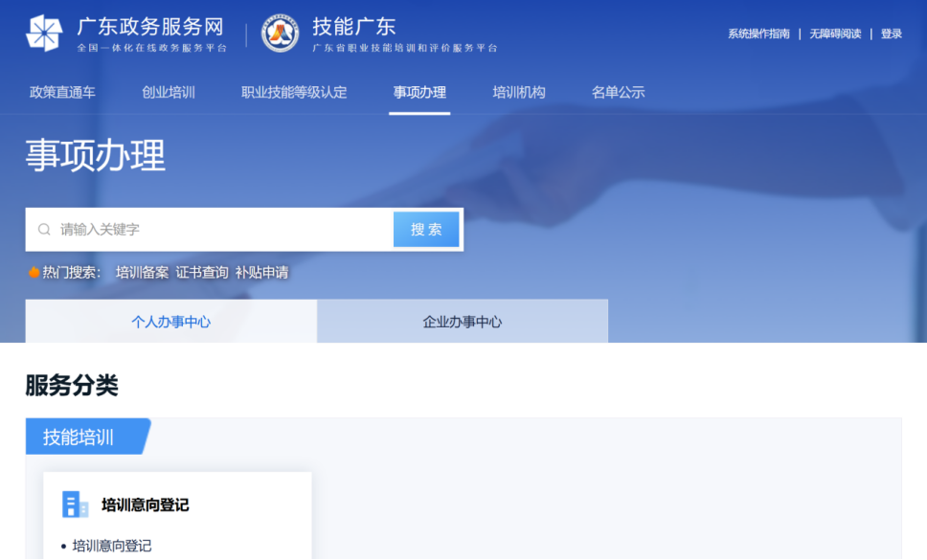Click the magnifier icon inside the search box
The width and height of the screenshot is (927, 560).
point(44,229)
